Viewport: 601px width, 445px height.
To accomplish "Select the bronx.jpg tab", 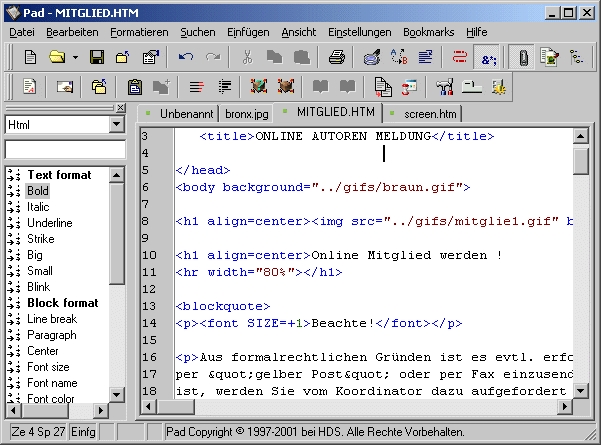I will pos(245,114).
